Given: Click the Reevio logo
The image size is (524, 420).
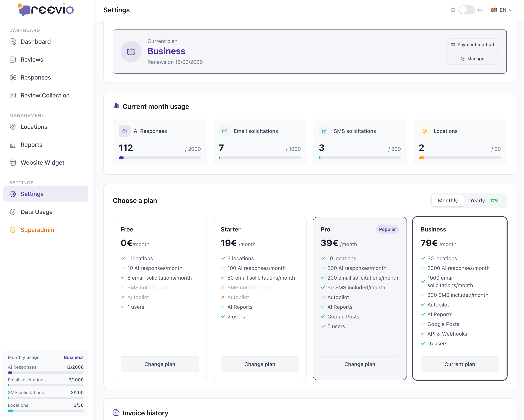Looking at the screenshot, I should point(46,10).
